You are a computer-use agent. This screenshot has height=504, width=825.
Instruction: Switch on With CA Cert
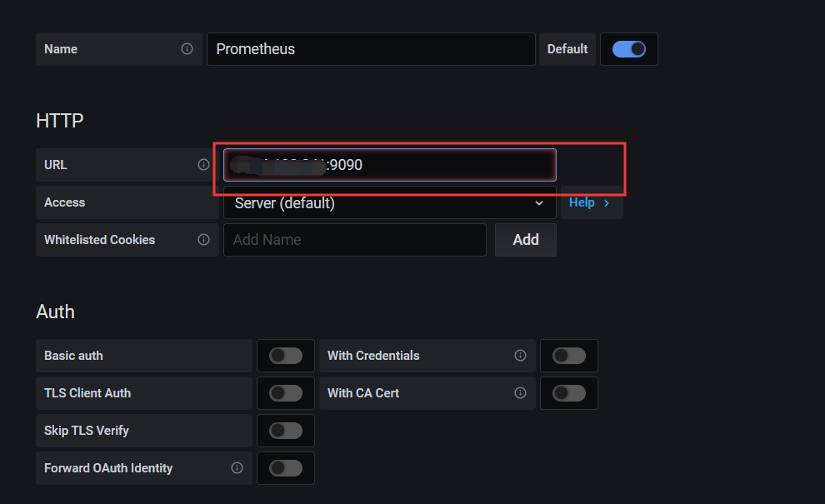pos(569,393)
